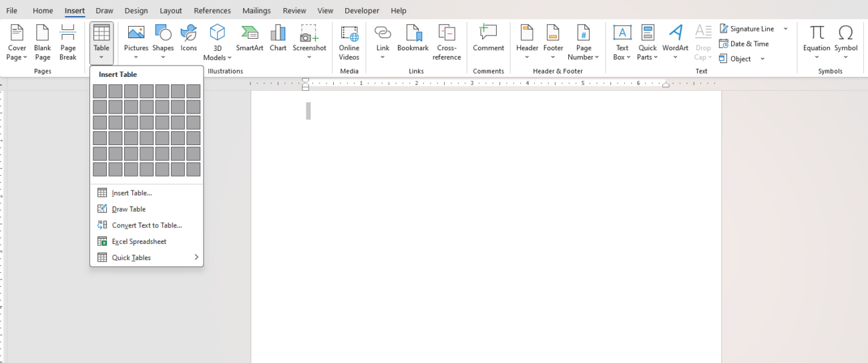Choose Insert Table... menu entry
The height and width of the screenshot is (363, 868).
point(147,193)
